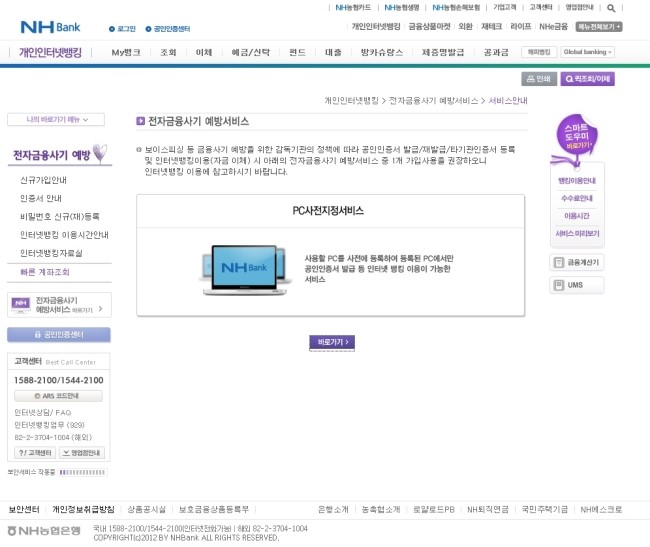Click the NH Bank logo
This screenshot has width=650, height=547.
50,27
